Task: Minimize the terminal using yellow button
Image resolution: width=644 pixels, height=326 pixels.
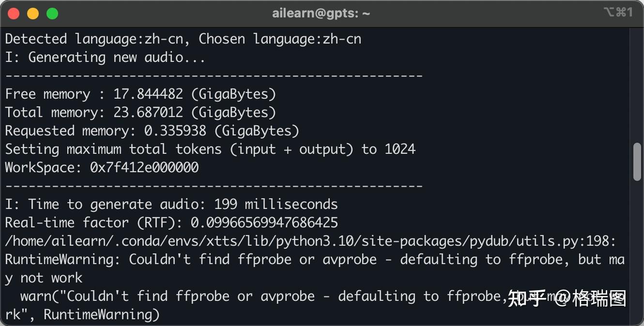Action: tap(33, 14)
